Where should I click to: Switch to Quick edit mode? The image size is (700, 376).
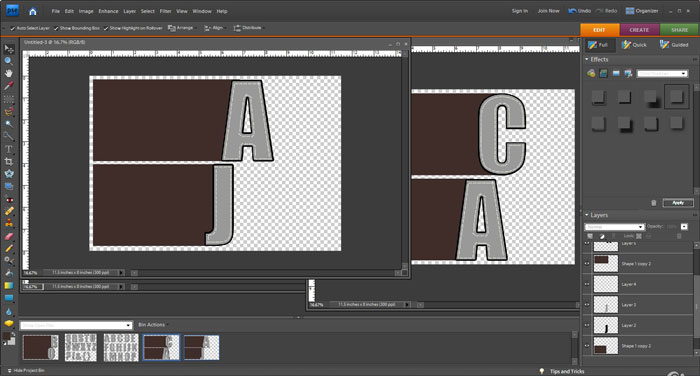point(634,45)
